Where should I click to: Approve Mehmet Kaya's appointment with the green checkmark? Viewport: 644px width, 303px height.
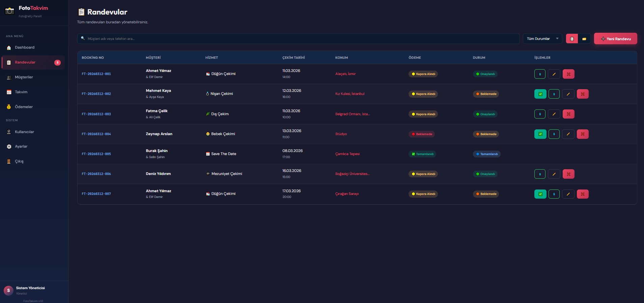540,94
